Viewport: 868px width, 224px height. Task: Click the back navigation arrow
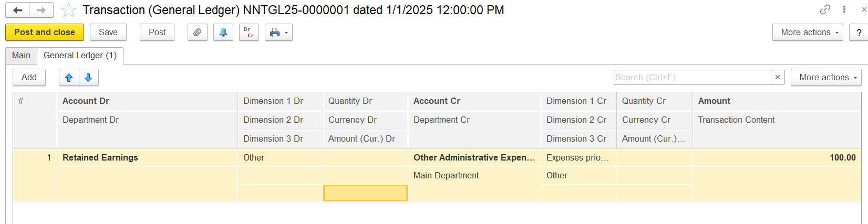(x=17, y=10)
